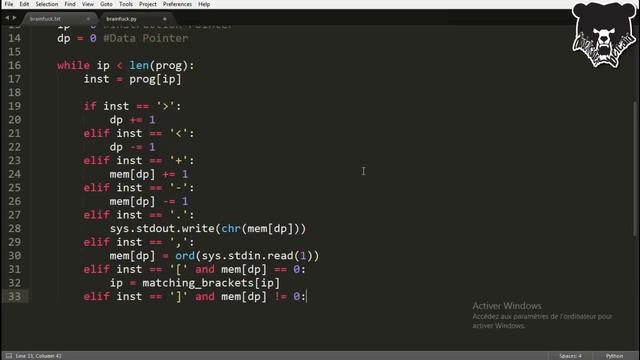Screen dimensions: 640x360
Task: Click the 'dp += 1' line
Action: coord(132,120)
